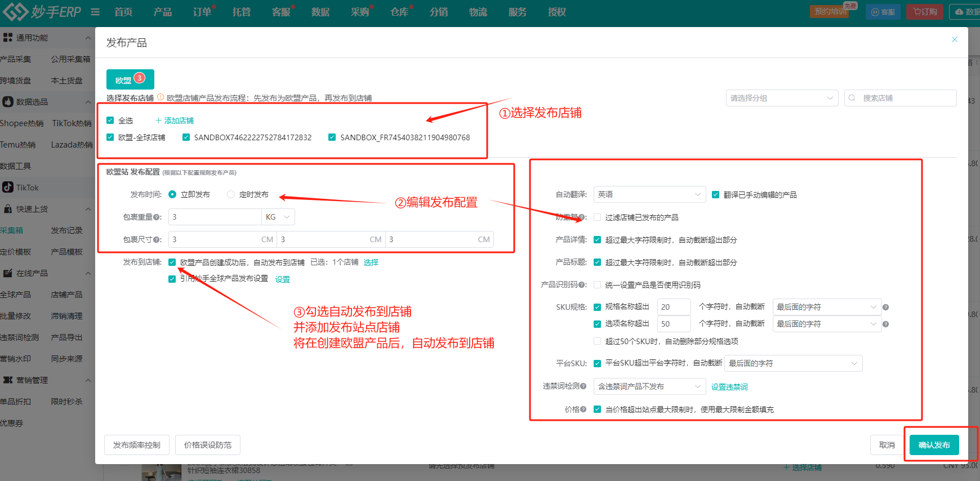Enable 超过50个SKU时自动删除 checkbox
Viewport: 980px width, 481px height.
pyautogui.click(x=597, y=341)
